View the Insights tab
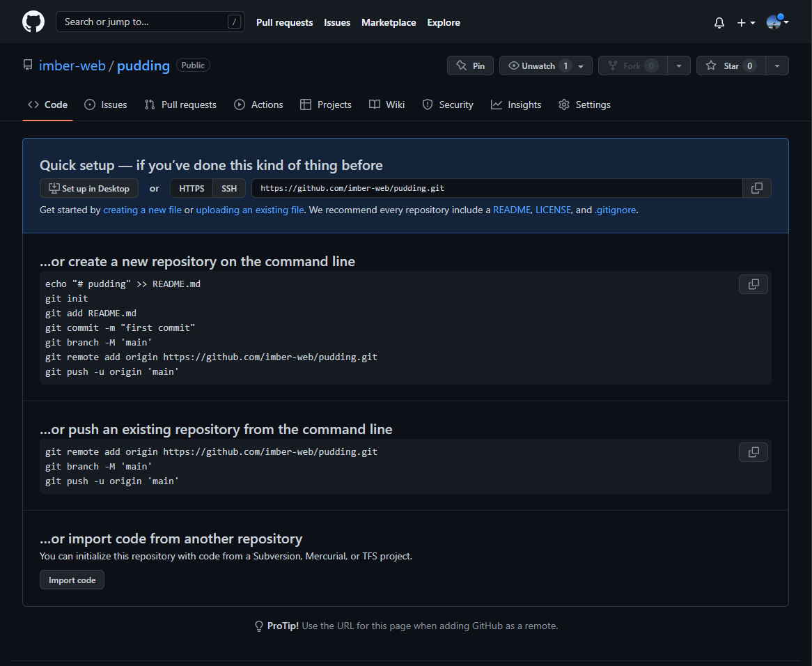 [x=516, y=104]
